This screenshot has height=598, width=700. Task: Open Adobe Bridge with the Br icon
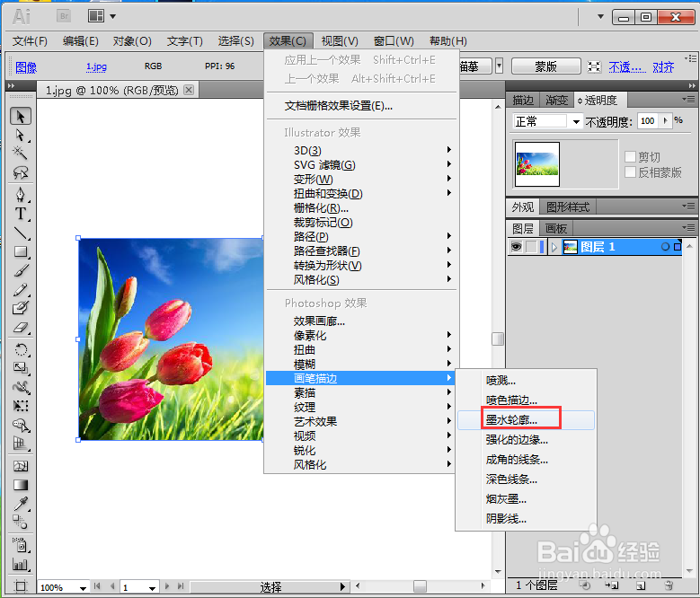[65, 16]
